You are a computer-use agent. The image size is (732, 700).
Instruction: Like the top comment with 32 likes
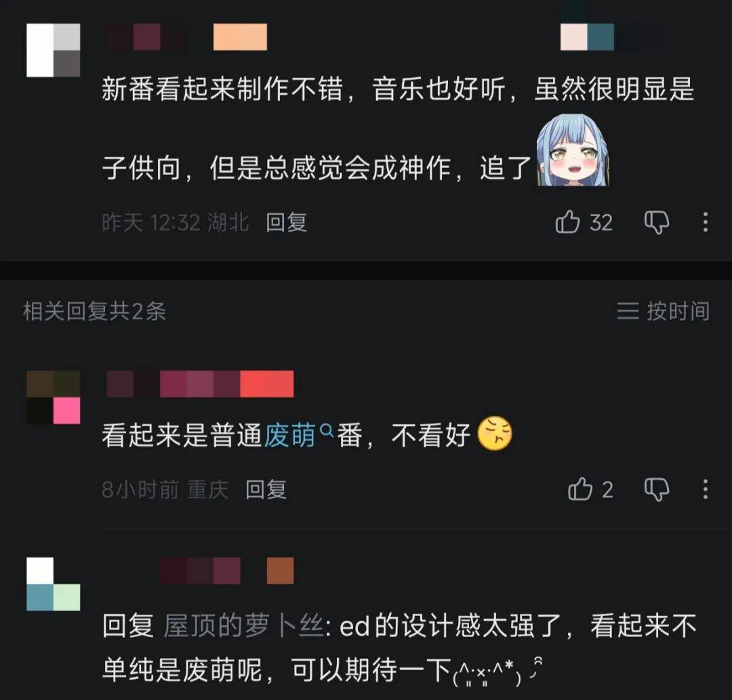click(567, 222)
